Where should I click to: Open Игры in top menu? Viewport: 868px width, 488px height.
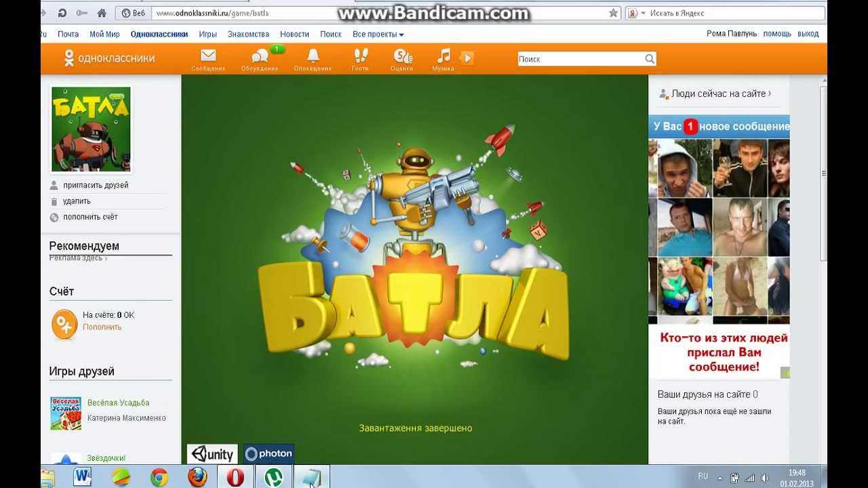pyautogui.click(x=208, y=34)
